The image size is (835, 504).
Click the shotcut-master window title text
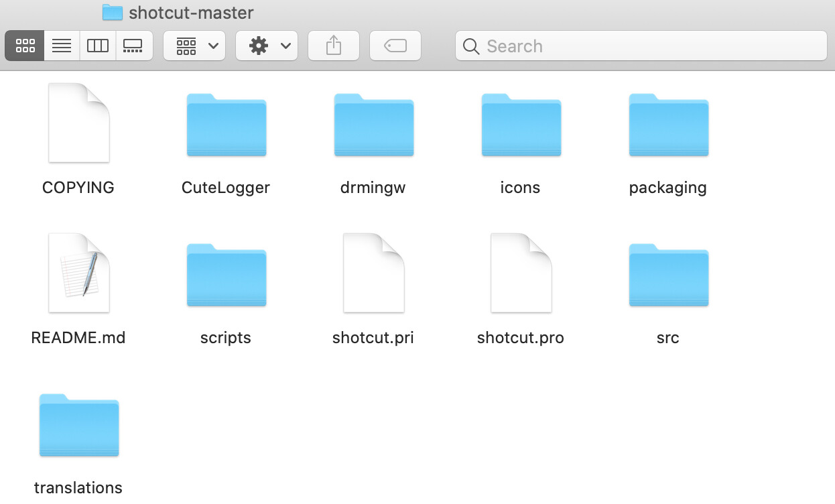pos(192,13)
